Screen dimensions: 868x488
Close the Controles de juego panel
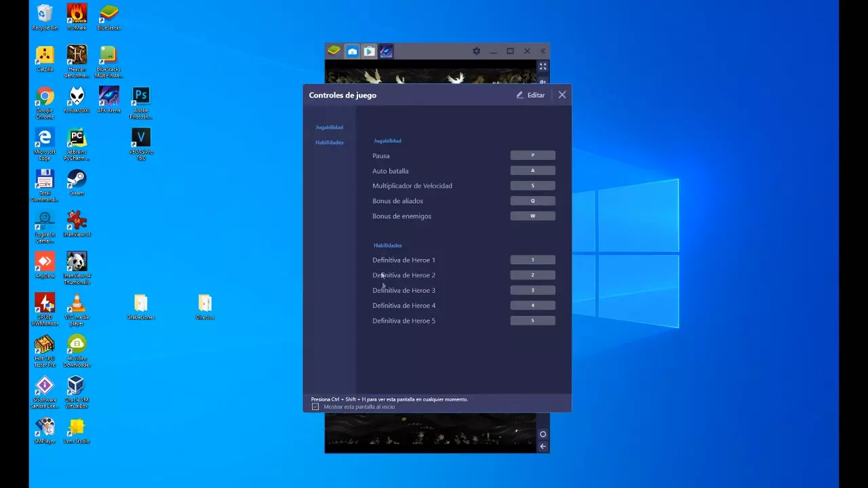(562, 96)
